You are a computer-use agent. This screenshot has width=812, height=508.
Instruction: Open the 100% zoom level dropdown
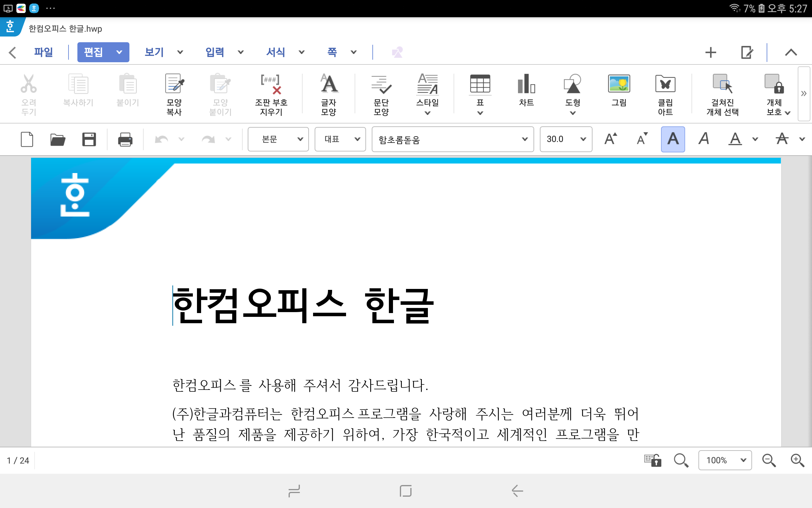click(725, 460)
